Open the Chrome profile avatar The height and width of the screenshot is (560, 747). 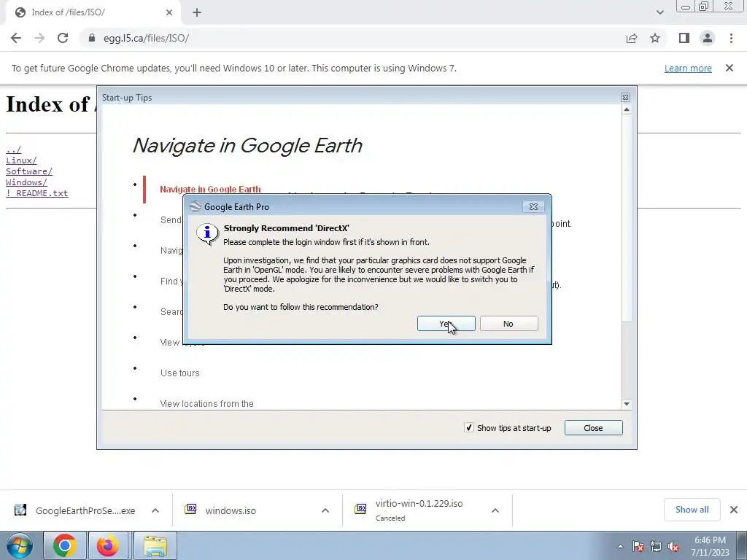(x=708, y=38)
